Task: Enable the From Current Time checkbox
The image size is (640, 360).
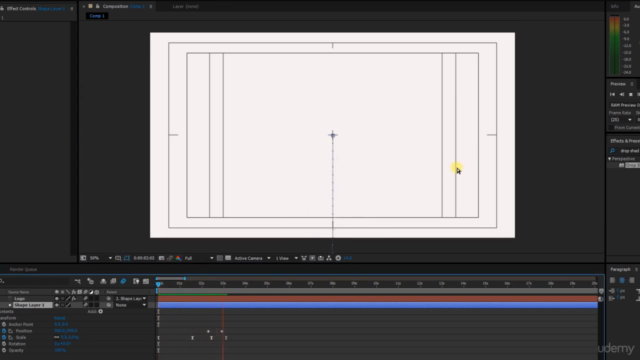Action: (611, 128)
